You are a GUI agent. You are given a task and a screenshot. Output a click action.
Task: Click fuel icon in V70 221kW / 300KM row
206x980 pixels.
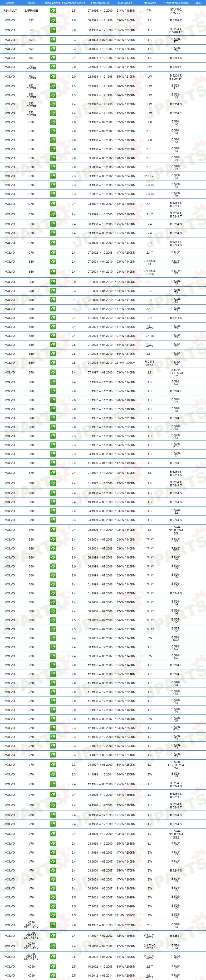point(53,915)
